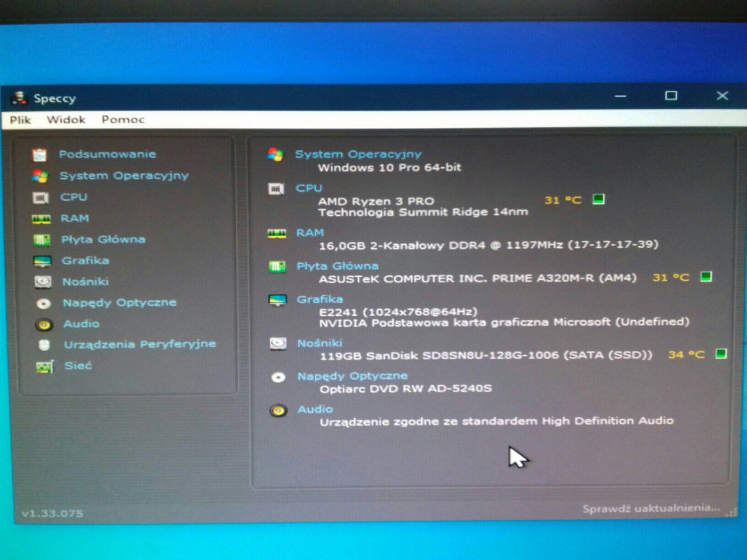Viewport: 747px width, 560px height.
Task: Click green motherboard temperature indicator
Action: (706, 277)
